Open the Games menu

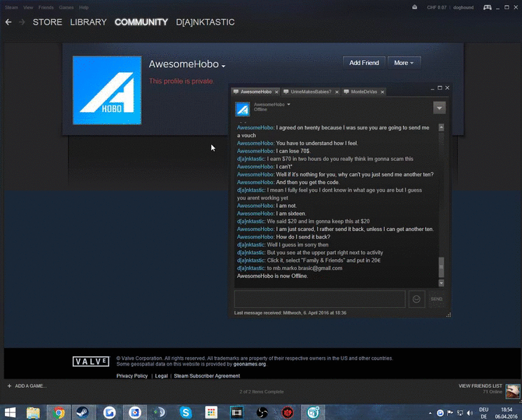66,7
